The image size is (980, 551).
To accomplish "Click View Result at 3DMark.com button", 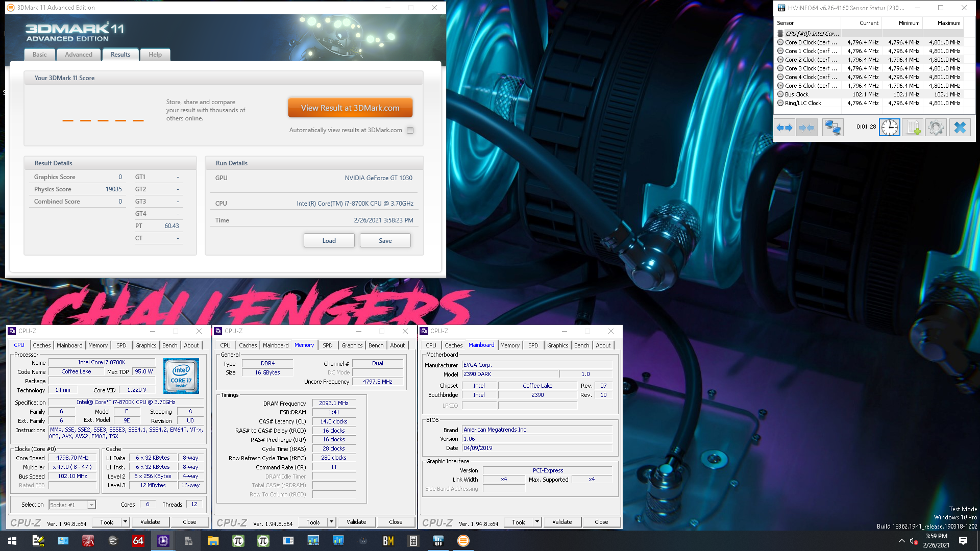I will click(x=350, y=108).
